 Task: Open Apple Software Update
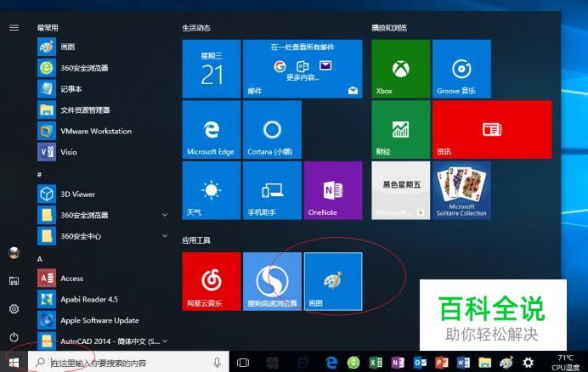coord(101,320)
